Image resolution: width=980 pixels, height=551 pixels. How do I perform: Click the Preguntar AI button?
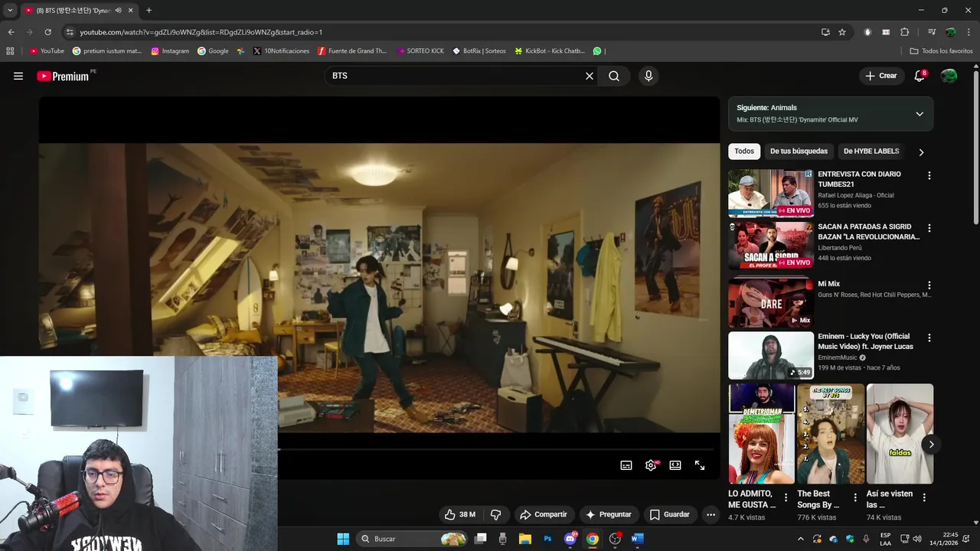tap(609, 514)
